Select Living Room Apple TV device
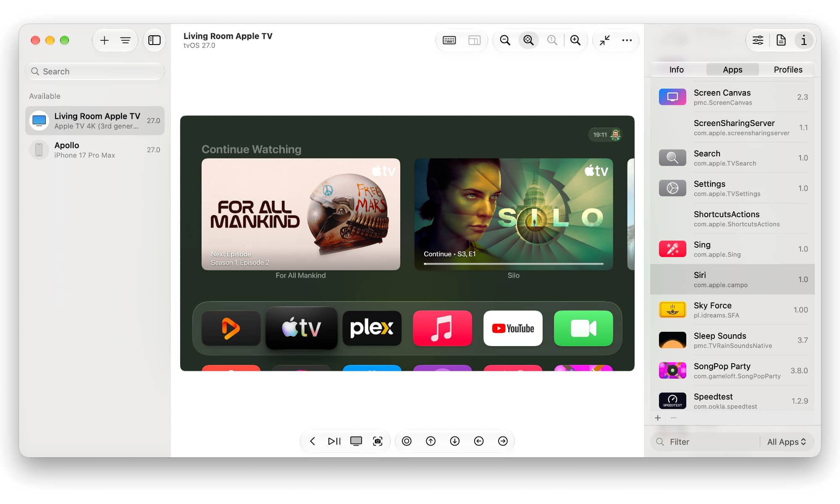The image size is (840, 504). [x=95, y=121]
